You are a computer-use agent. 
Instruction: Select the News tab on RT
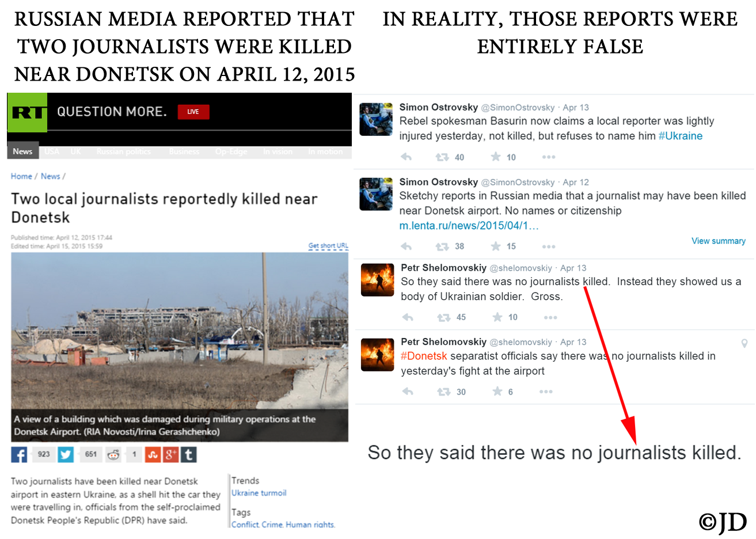point(22,151)
